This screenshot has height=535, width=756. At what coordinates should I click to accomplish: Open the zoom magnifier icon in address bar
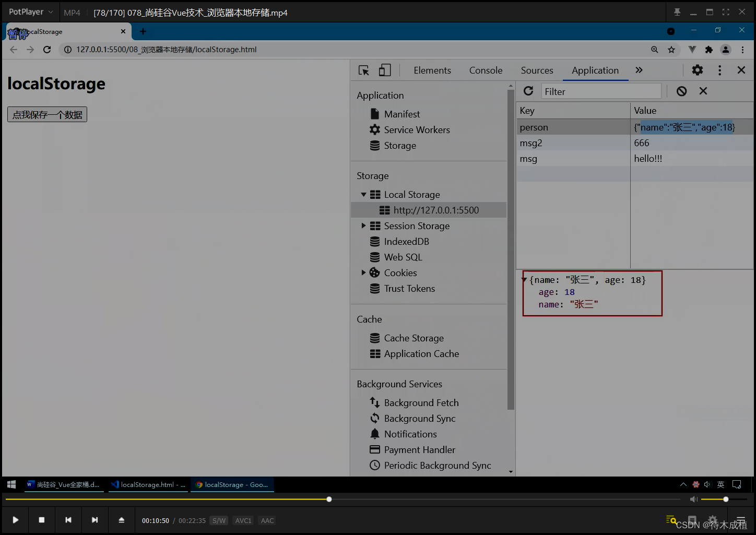point(655,50)
